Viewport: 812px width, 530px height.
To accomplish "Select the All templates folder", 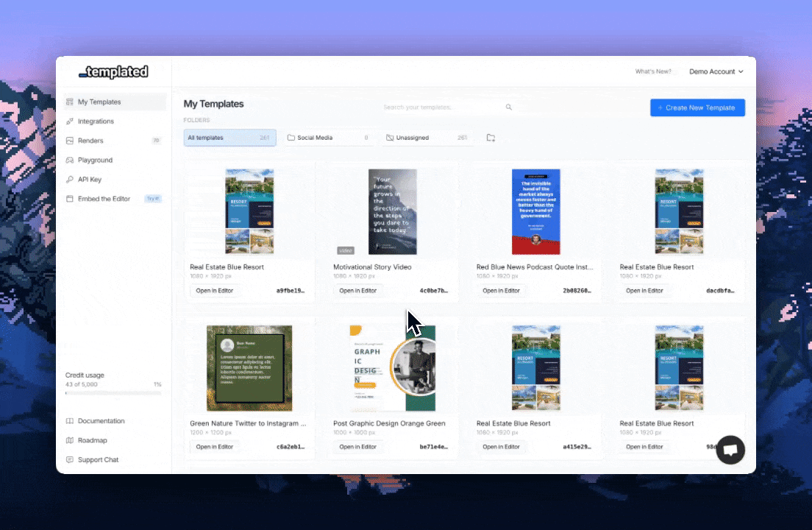I will pos(229,138).
